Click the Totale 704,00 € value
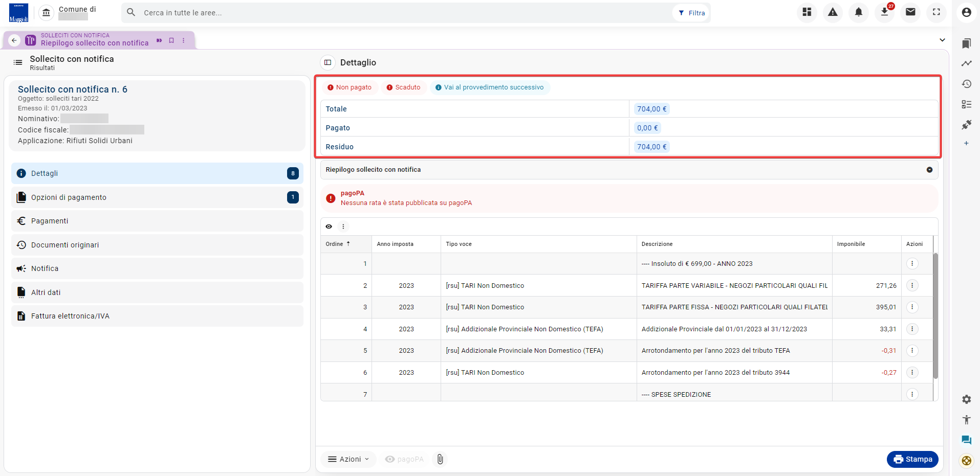The image size is (980, 476). pyautogui.click(x=651, y=109)
